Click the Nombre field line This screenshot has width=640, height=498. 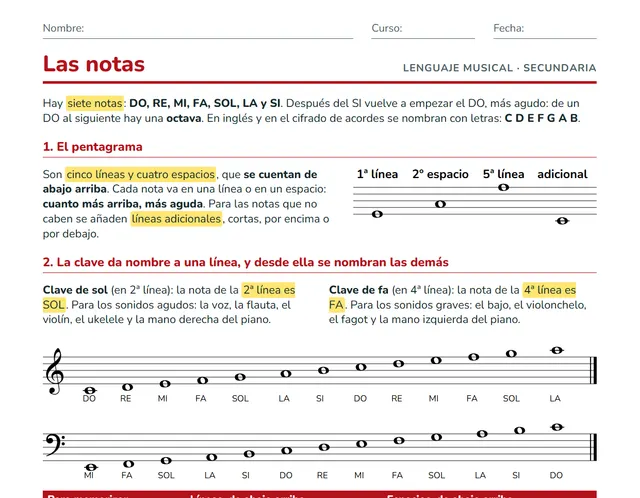198,38
